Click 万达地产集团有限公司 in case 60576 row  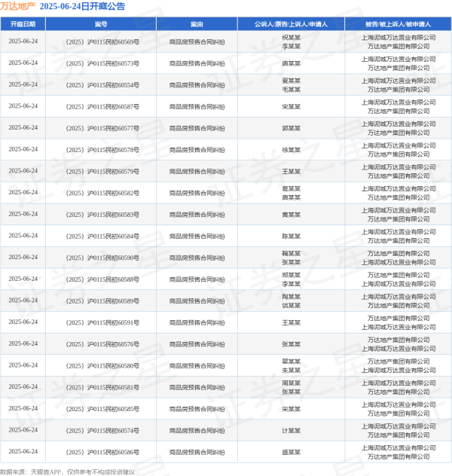[x=399, y=340]
